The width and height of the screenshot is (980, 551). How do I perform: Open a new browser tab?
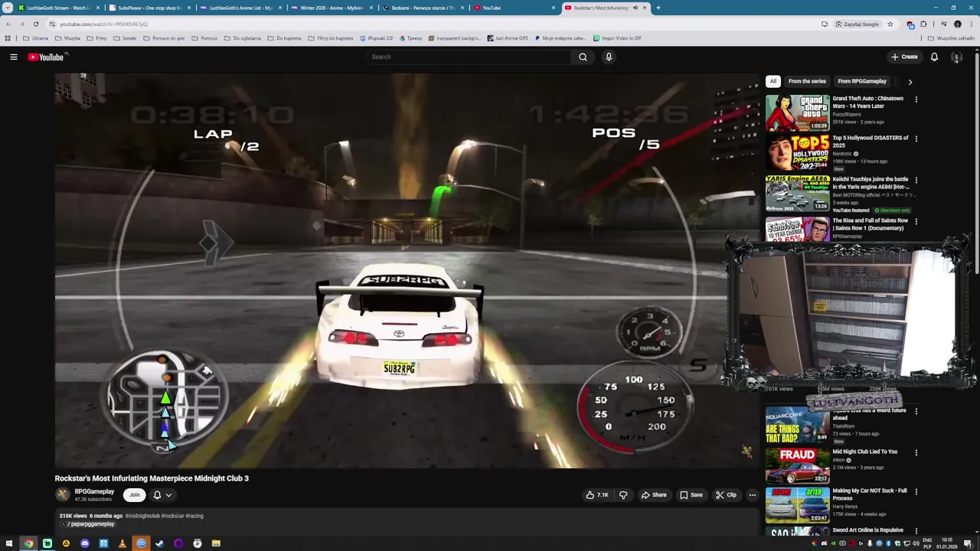(x=658, y=8)
